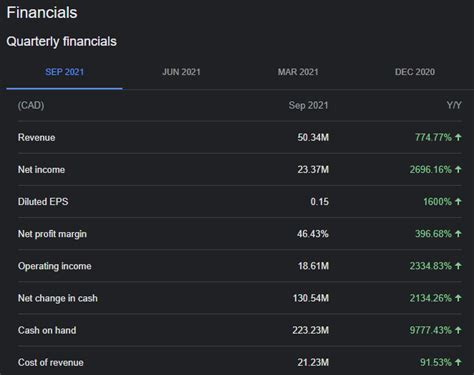This screenshot has height=375, width=474.
Task: Click the up arrow next to 2334.83%
Action: 458,266
